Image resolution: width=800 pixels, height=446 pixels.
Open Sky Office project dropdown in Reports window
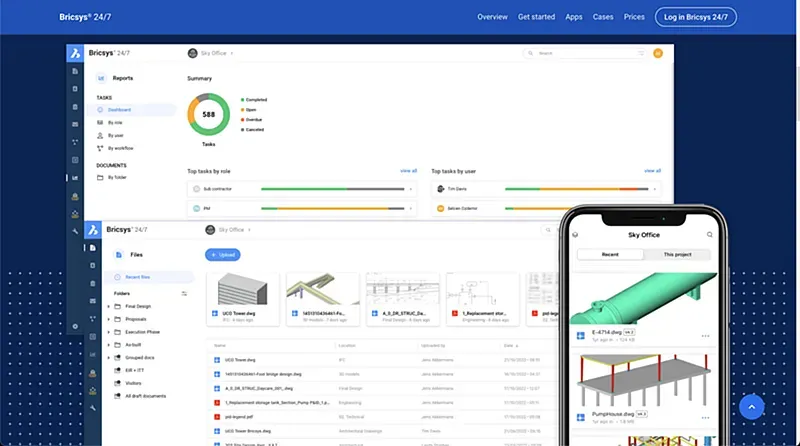click(213, 53)
